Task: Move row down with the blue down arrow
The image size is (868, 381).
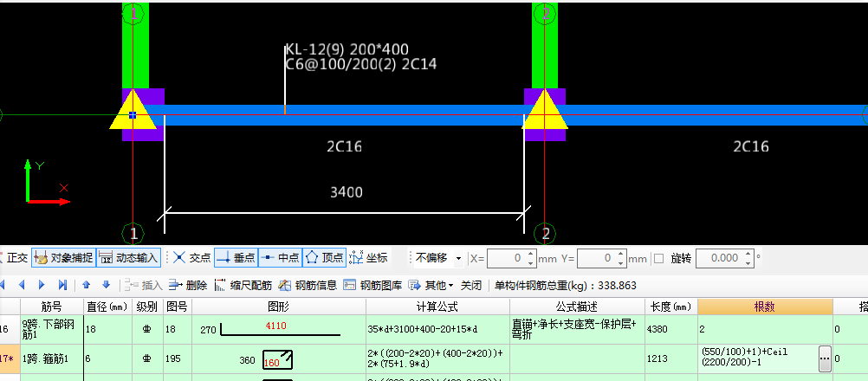Action: pyautogui.click(x=107, y=286)
